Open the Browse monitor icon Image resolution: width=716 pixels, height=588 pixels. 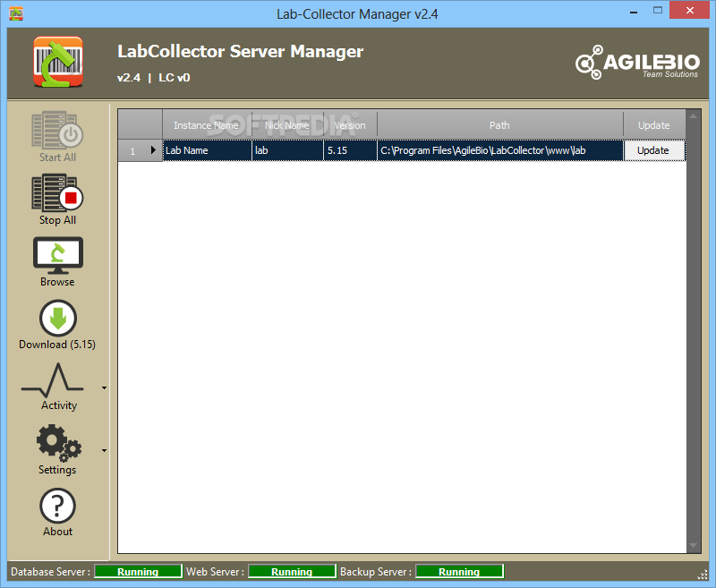tap(57, 255)
